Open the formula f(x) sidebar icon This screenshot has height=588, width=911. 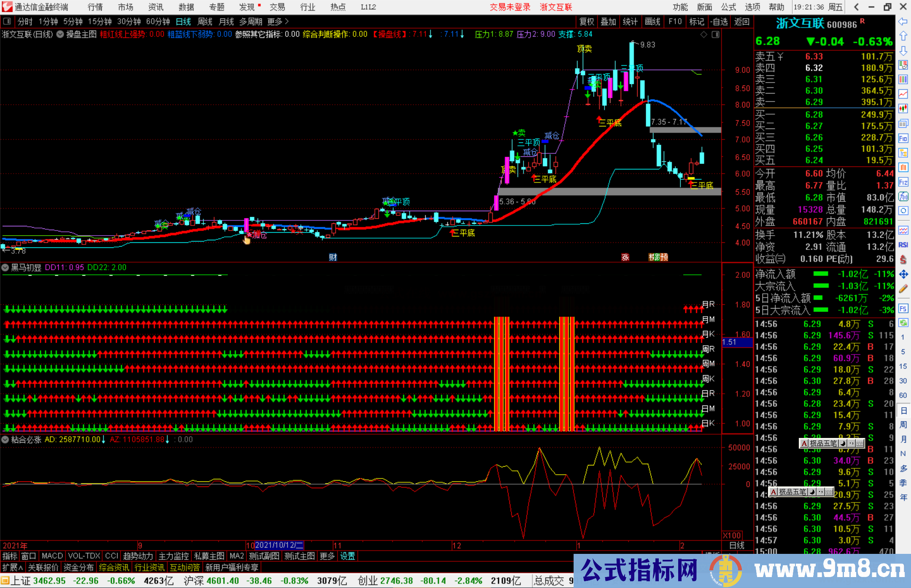coord(903,196)
